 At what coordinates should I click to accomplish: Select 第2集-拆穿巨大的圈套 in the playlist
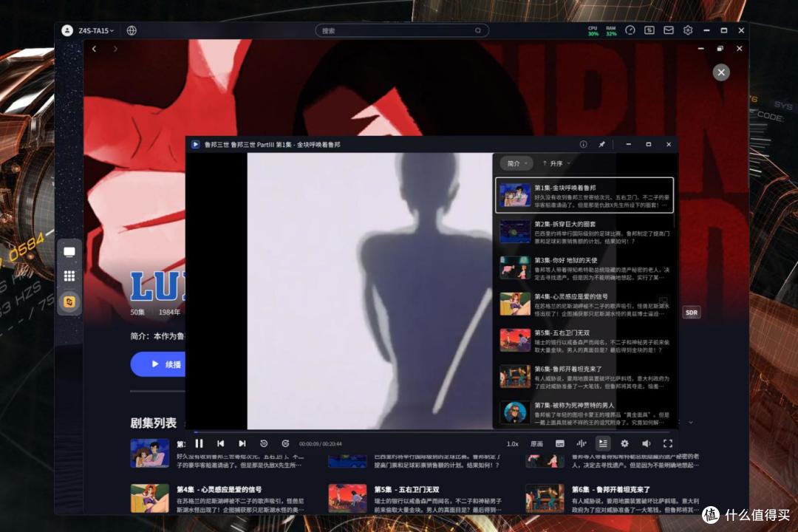tap(584, 232)
